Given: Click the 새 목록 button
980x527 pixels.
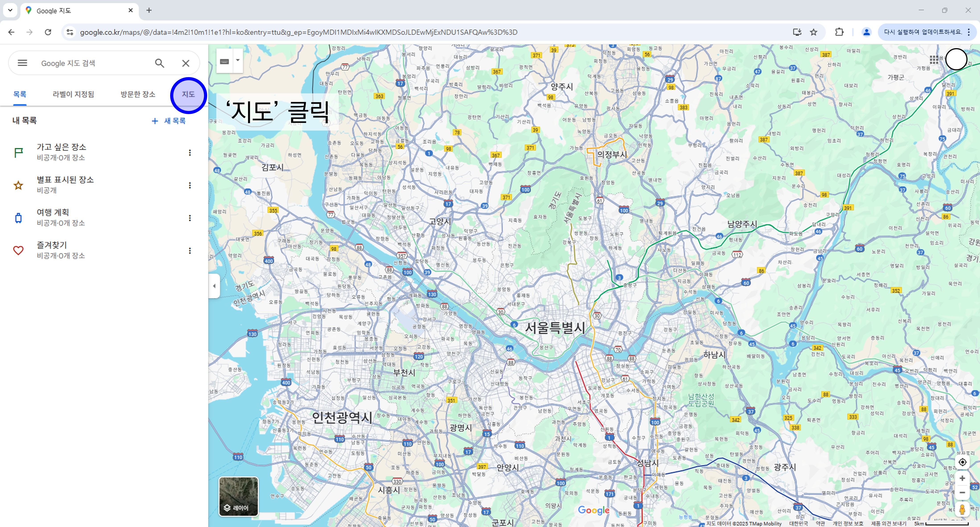Looking at the screenshot, I should tap(169, 121).
